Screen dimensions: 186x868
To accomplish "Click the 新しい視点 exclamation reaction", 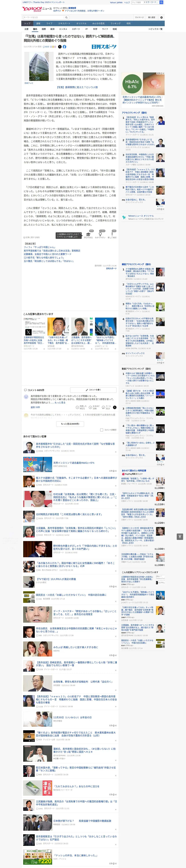I will (112, 234).
